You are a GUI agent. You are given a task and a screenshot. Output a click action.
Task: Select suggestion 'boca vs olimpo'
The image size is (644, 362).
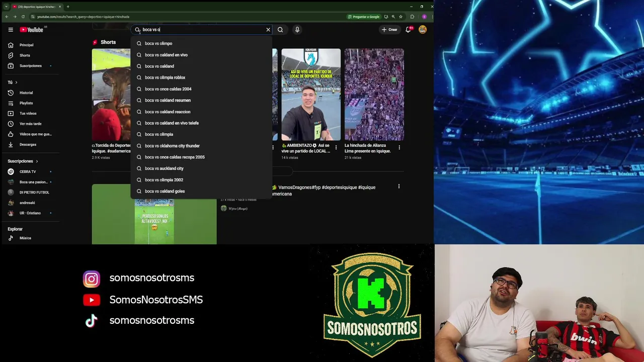[x=201, y=43]
